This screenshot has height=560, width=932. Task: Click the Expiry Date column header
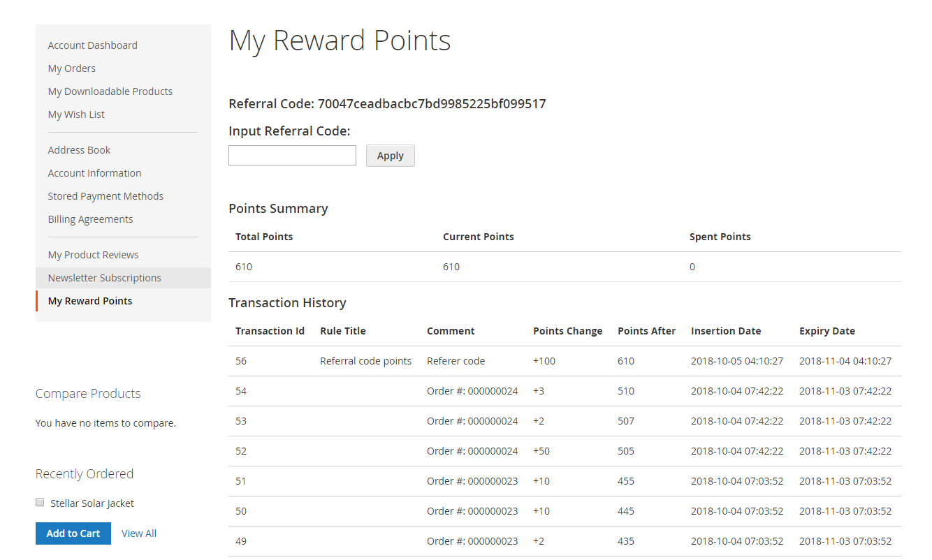tap(827, 331)
